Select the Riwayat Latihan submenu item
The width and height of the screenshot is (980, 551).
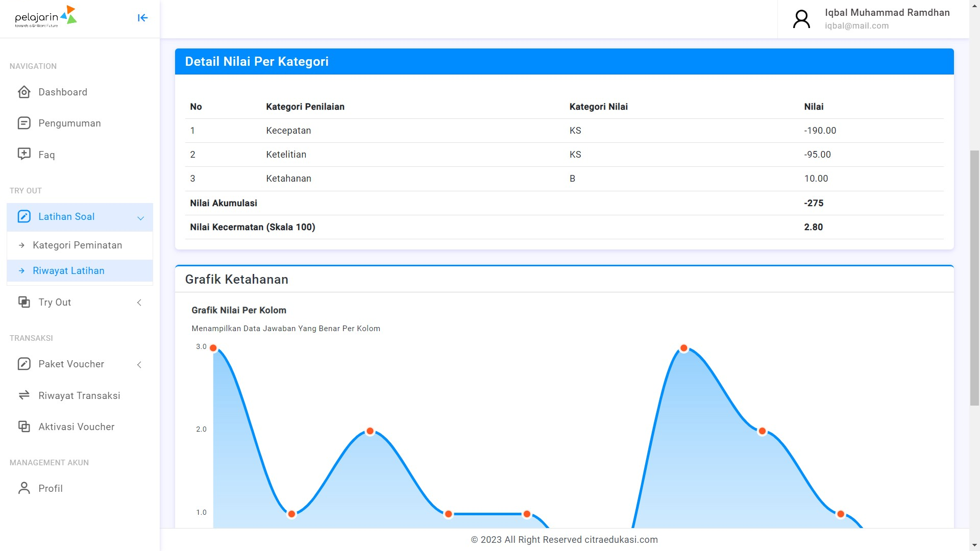(x=68, y=270)
